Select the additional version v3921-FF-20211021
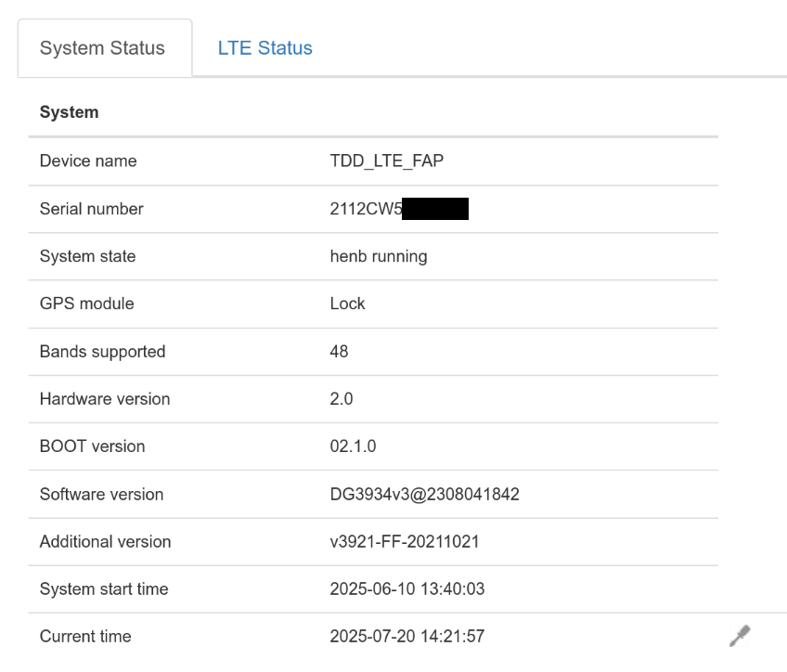 point(405,541)
